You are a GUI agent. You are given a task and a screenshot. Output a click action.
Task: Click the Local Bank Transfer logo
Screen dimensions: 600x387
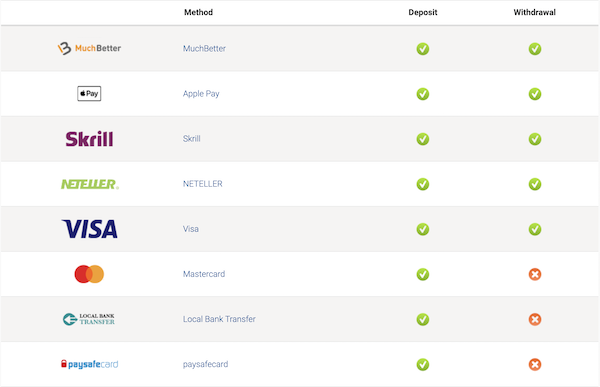coord(89,319)
